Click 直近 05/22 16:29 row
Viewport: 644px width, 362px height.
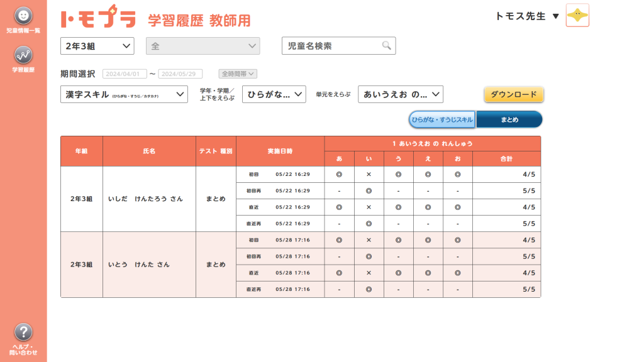tap(389, 207)
